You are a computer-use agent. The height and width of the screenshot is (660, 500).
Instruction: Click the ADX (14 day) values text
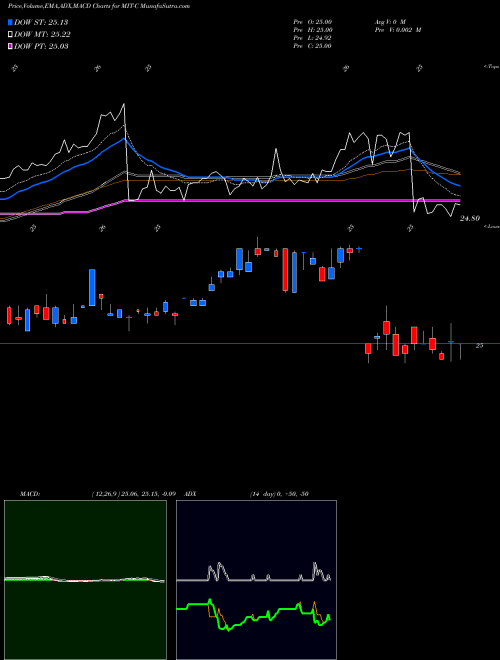point(279,494)
